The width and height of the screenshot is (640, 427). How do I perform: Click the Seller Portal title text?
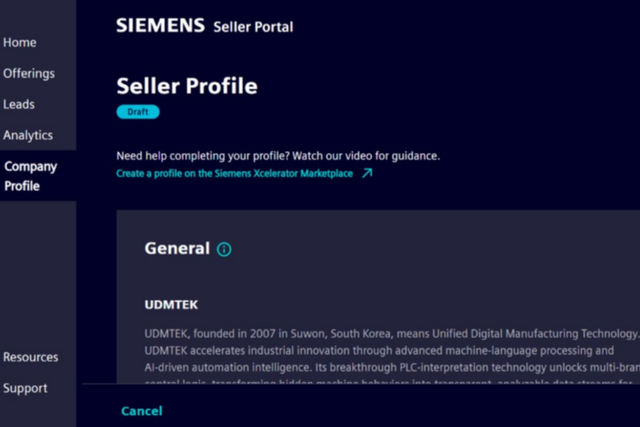[253, 27]
